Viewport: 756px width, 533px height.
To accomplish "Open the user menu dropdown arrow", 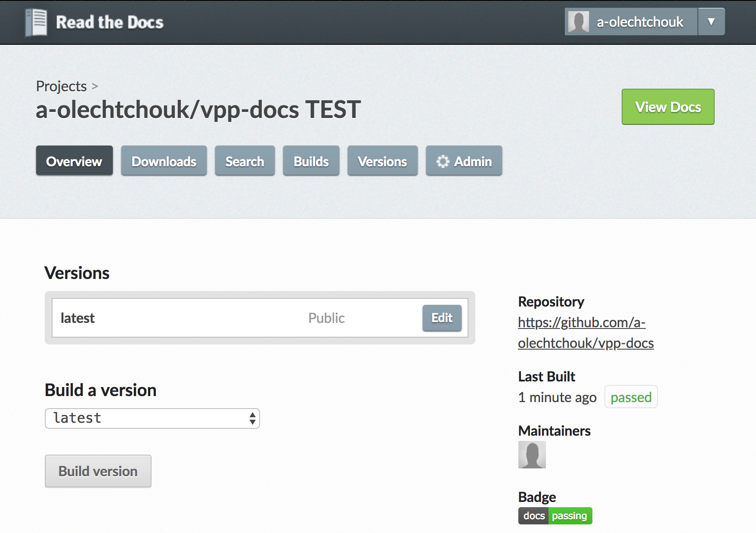I will (x=711, y=22).
